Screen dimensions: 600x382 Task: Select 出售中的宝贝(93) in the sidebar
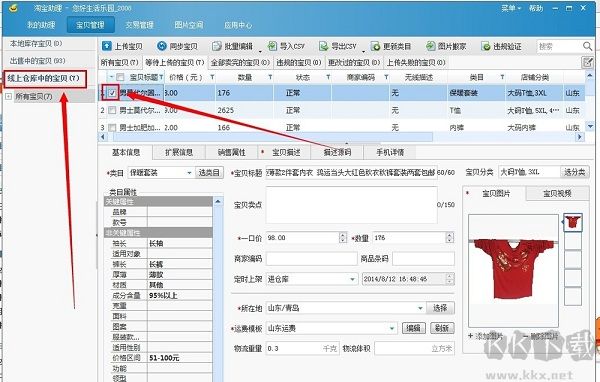pyautogui.click(x=38, y=61)
